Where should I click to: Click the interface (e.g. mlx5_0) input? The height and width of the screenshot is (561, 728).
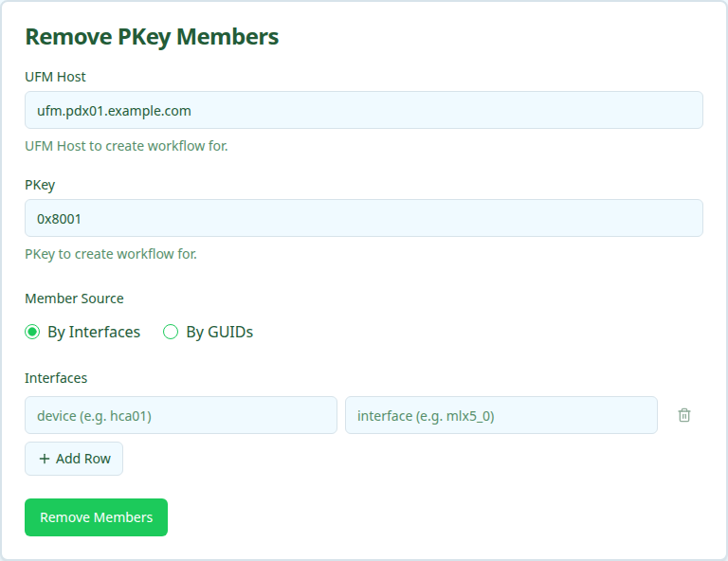tap(501, 415)
